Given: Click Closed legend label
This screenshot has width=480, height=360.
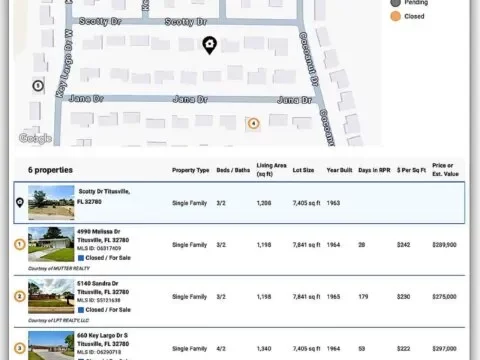Looking at the screenshot, I should [x=414, y=16].
